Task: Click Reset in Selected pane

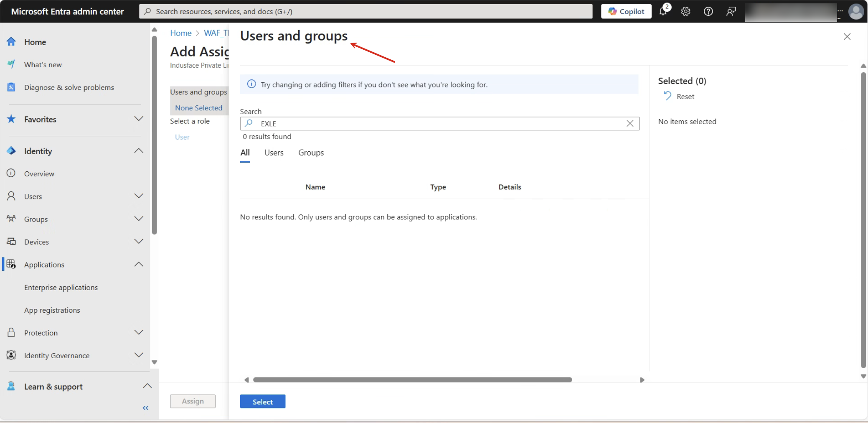Action: 685,97
